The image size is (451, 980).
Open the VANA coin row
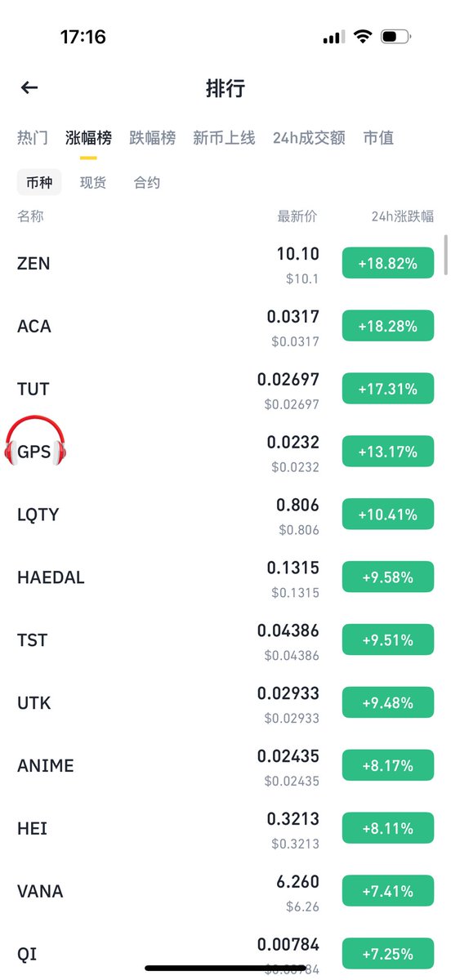[x=225, y=891]
